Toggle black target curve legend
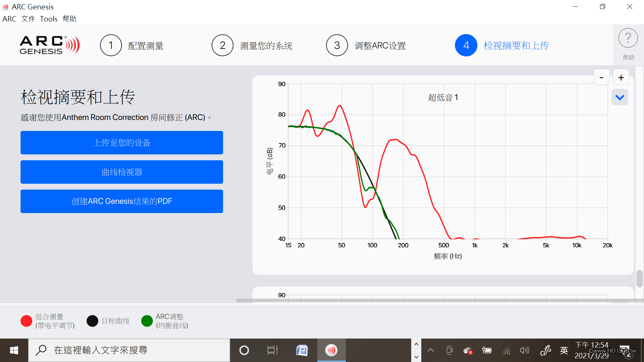 point(92,321)
